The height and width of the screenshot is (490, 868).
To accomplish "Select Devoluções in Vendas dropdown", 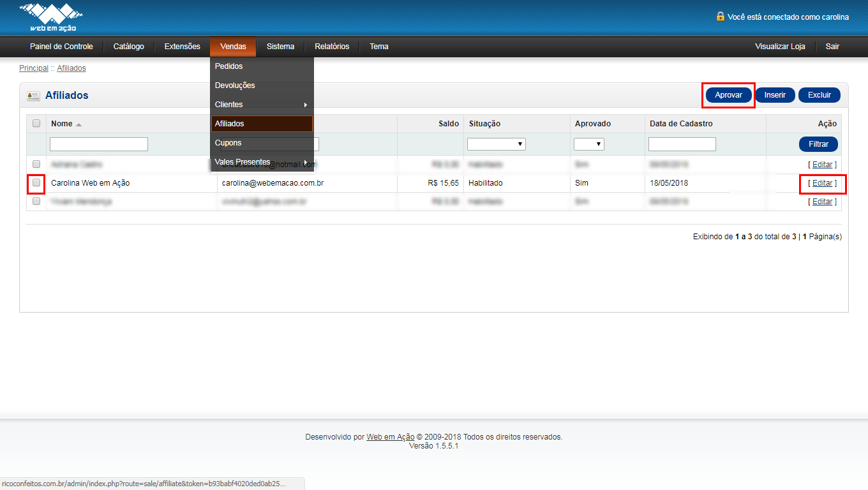I will coord(262,85).
